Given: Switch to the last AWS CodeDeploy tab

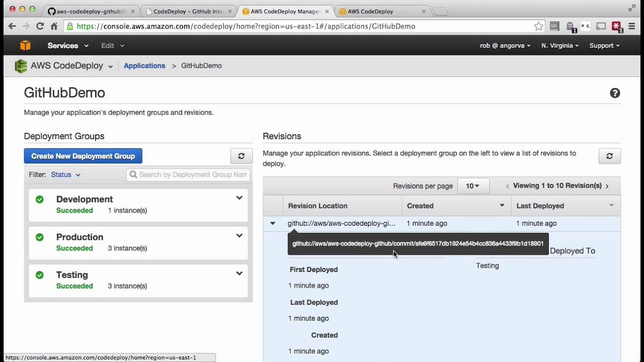Looking at the screenshot, I should coord(382,11).
